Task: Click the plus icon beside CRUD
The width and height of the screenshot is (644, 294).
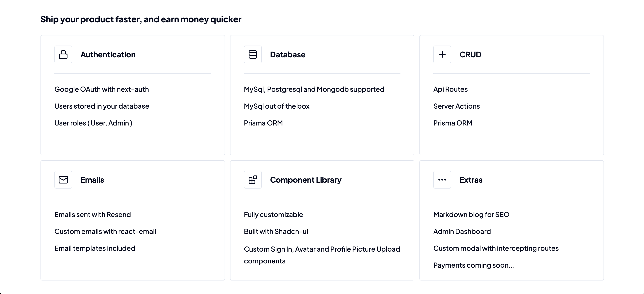Action: 442,54
